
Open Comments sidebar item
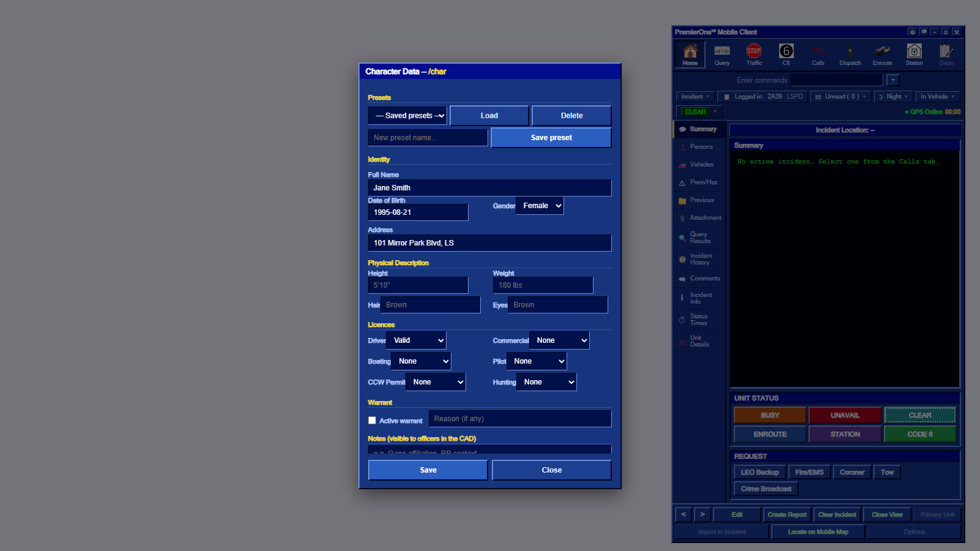coord(699,279)
